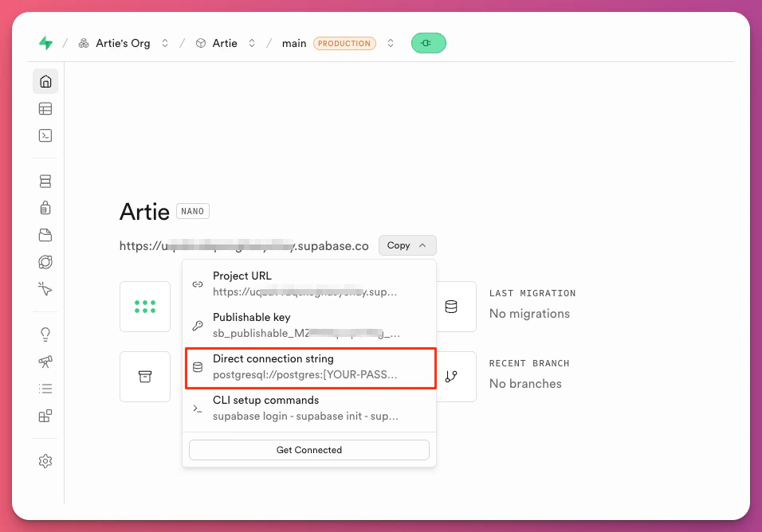The image size is (762, 532).
Task: Open the Integrations blocks icon
Action: [45, 416]
